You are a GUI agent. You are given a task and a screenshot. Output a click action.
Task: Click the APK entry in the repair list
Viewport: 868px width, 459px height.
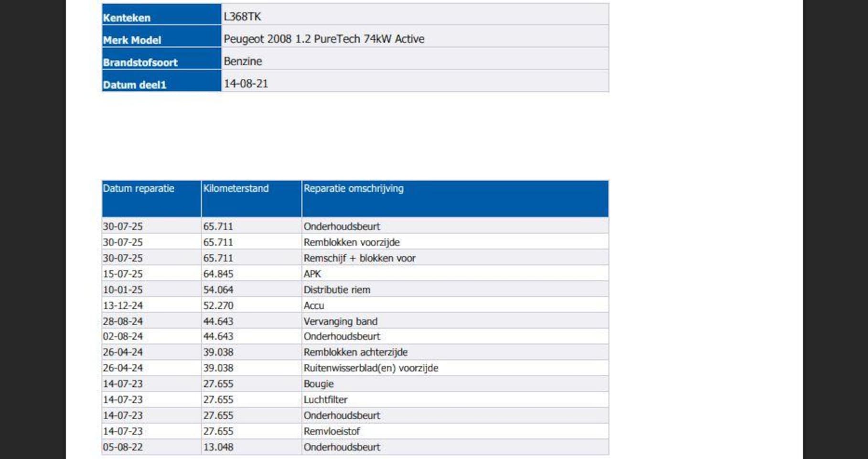pyautogui.click(x=312, y=274)
